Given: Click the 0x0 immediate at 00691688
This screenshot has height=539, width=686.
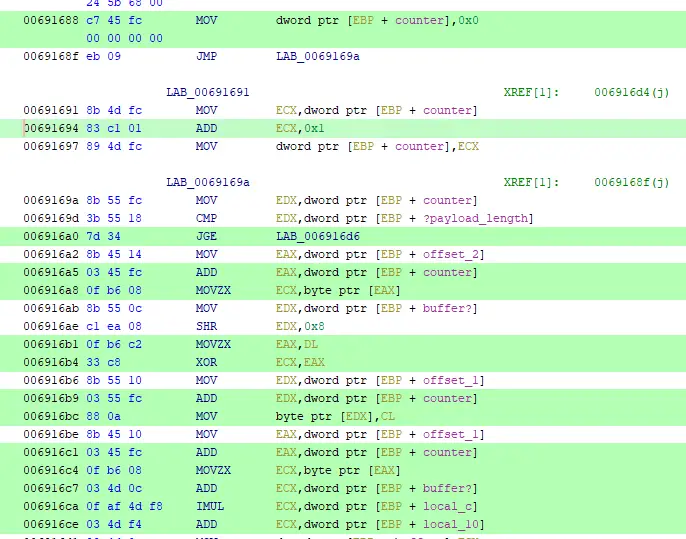Looking at the screenshot, I should [x=468, y=21].
